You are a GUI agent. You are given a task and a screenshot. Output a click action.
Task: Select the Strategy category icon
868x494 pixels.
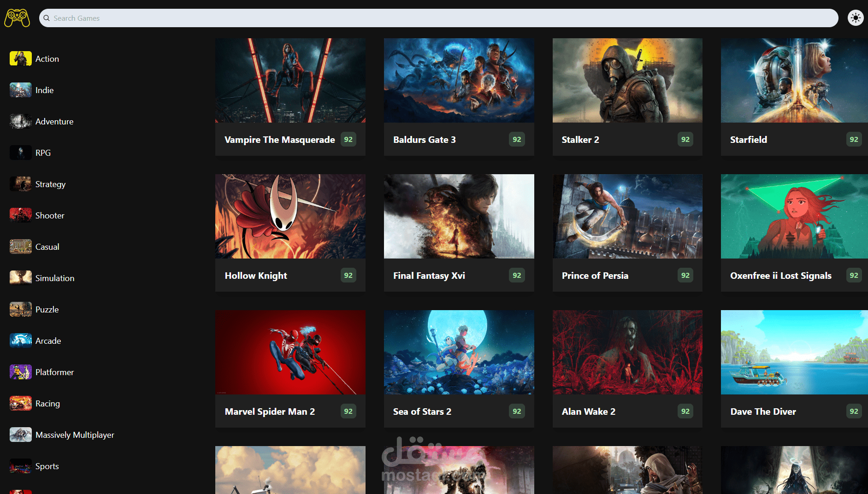click(20, 184)
